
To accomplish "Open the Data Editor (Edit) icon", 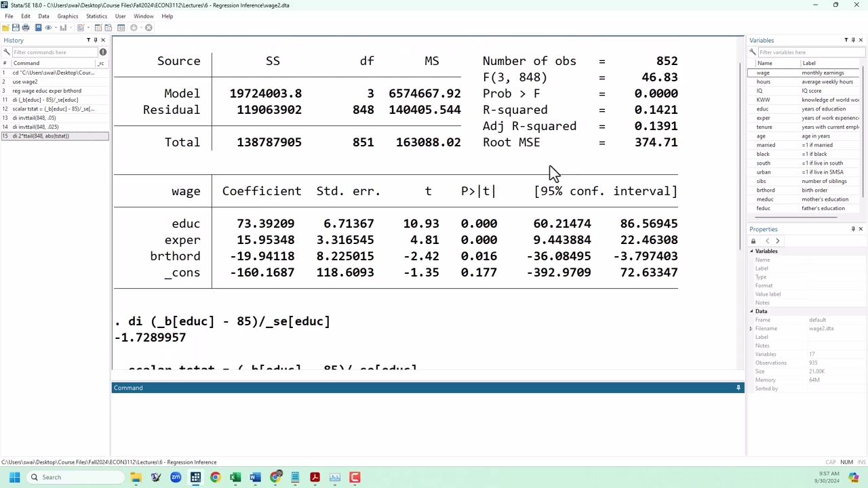I will pos(98,28).
